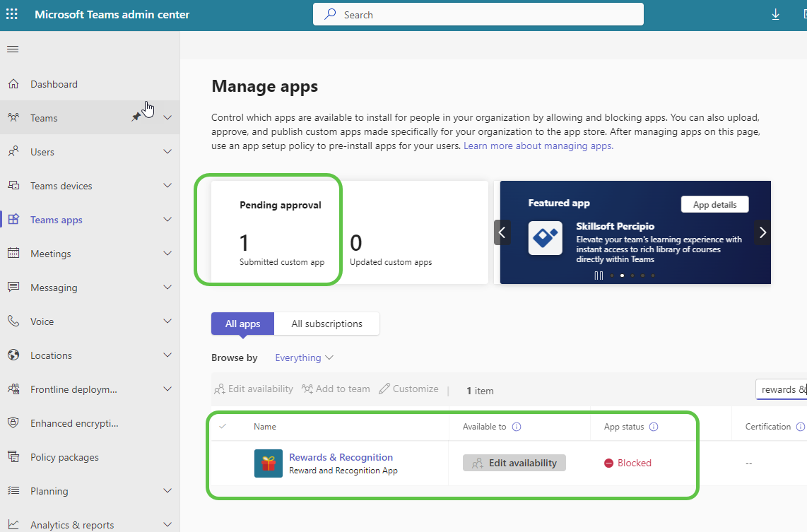Click the Customize pencil icon
The height and width of the screenshot is (532, 807).
(384, 388)
